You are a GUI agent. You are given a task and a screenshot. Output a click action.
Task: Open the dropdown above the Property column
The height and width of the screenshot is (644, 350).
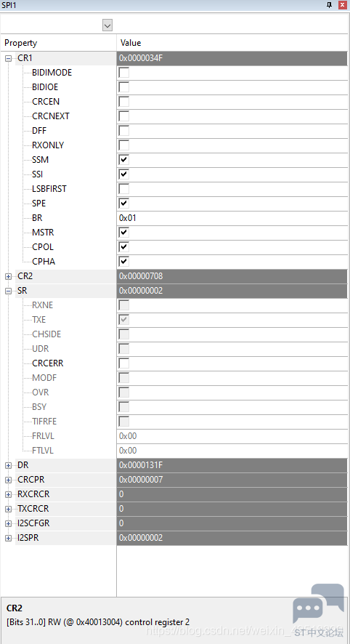point(107,25)
